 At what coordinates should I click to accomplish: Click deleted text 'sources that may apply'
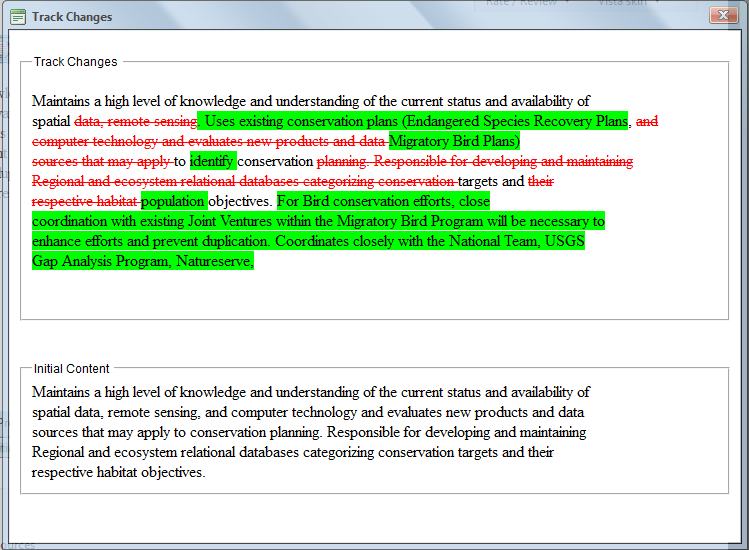click(101, 162)
